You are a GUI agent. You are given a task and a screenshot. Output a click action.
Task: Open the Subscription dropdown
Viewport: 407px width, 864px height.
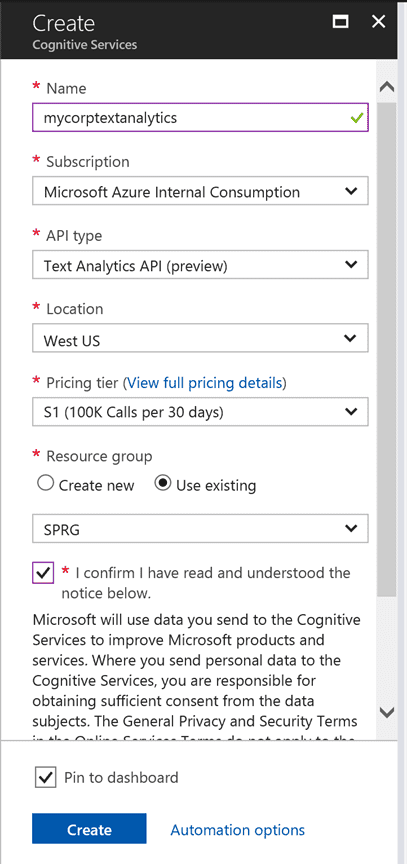(200, 191)
